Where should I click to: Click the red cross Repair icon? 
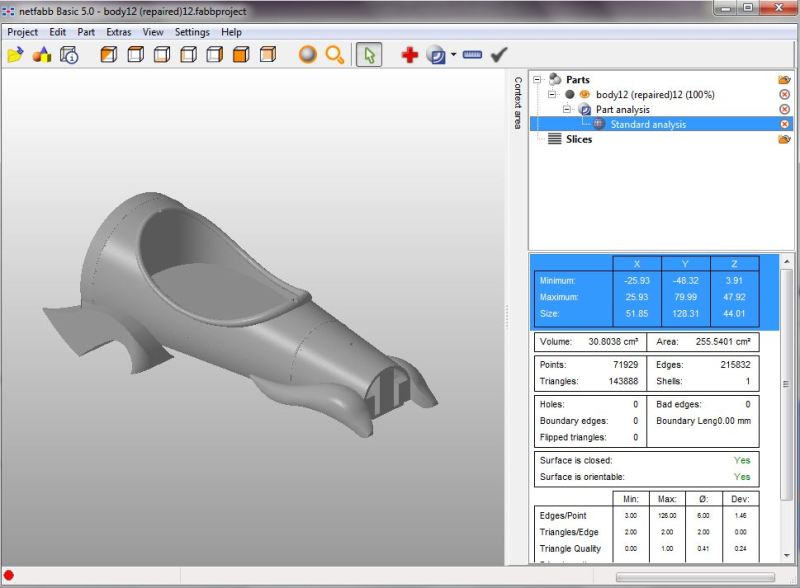[x=409, y=55]
